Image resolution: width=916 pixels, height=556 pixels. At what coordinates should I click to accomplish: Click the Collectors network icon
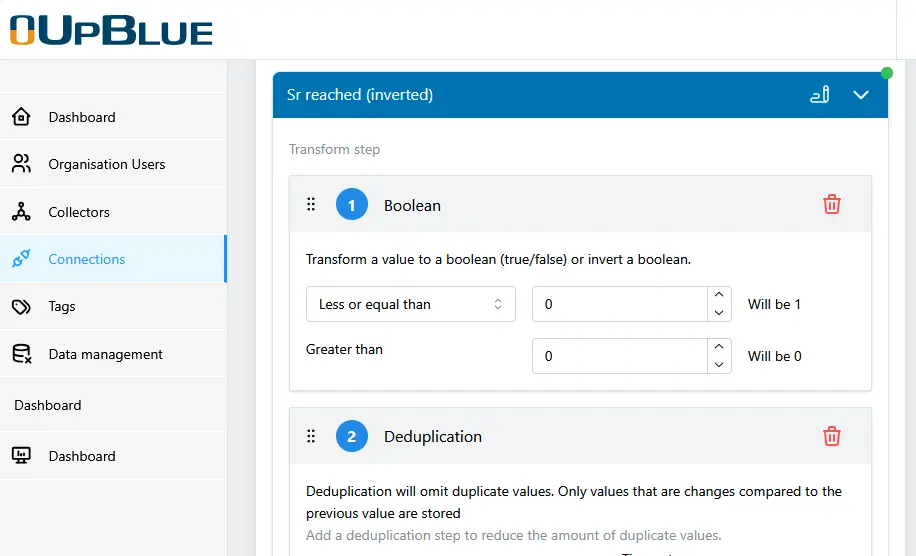click(x=21, y=212)
